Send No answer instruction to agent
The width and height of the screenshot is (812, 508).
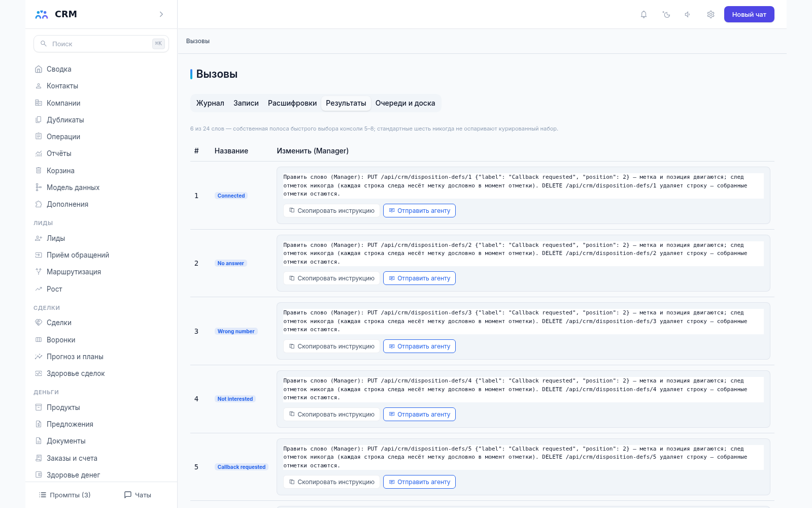click(419, 278)
